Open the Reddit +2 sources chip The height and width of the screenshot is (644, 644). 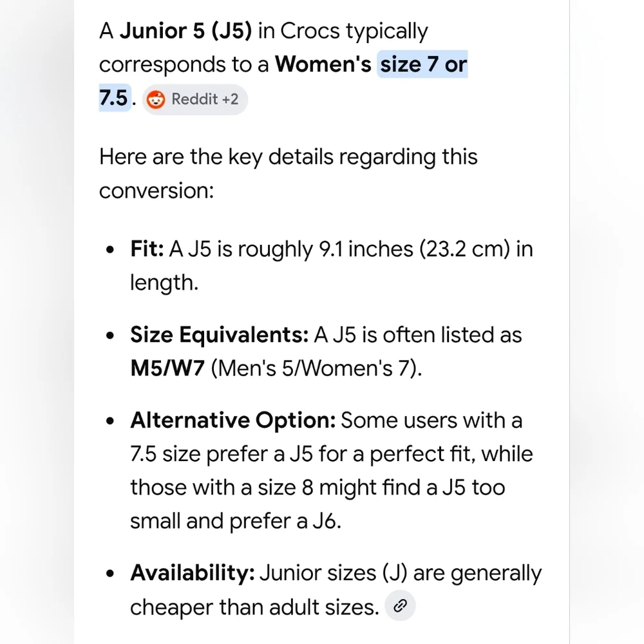tap(194, 100)
